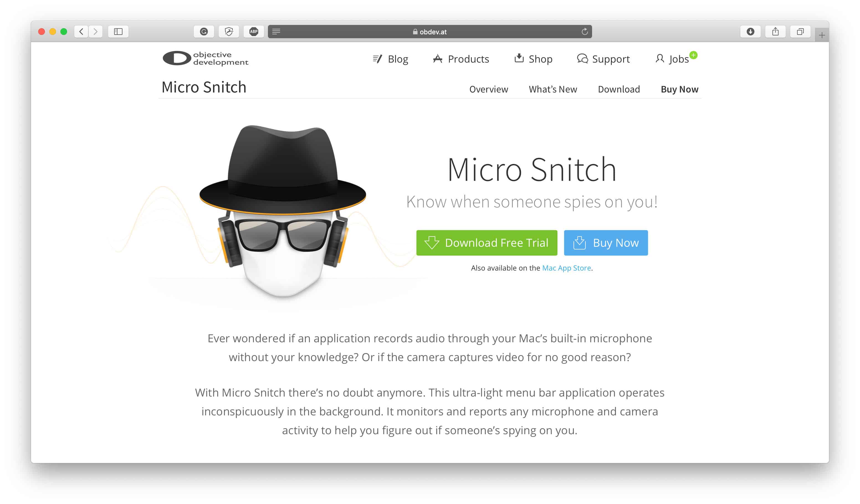Click the Shop navigation icon
This screenshot has width=860, height=504.
point(517,58)
